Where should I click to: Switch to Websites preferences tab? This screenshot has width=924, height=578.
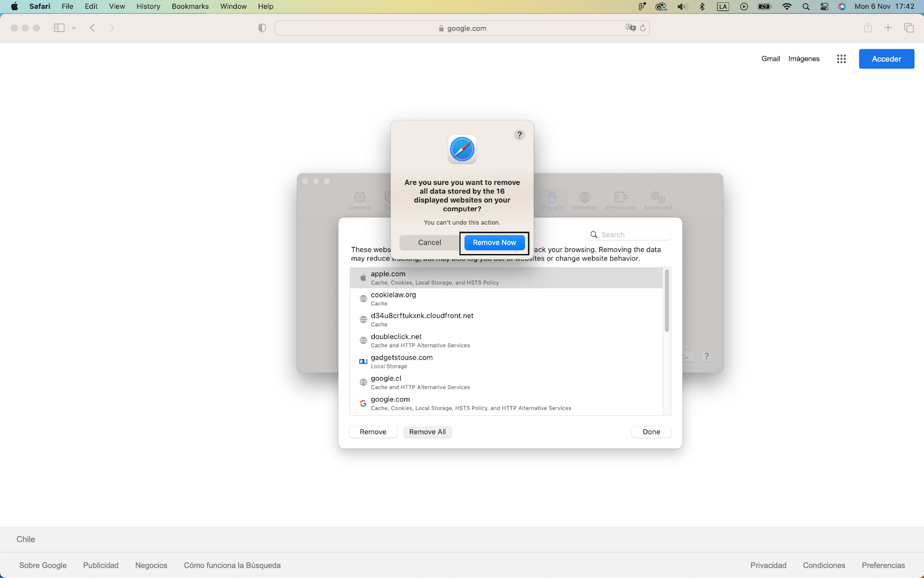coord(584,201)
